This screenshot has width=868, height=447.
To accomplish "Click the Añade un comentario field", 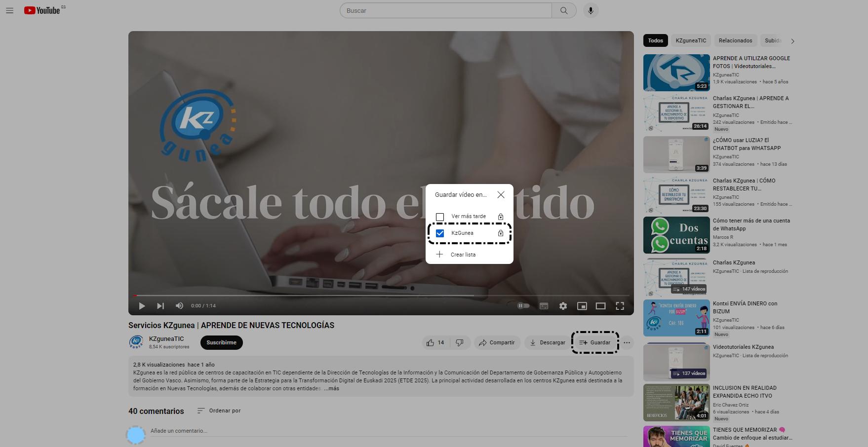I will 389,431.
